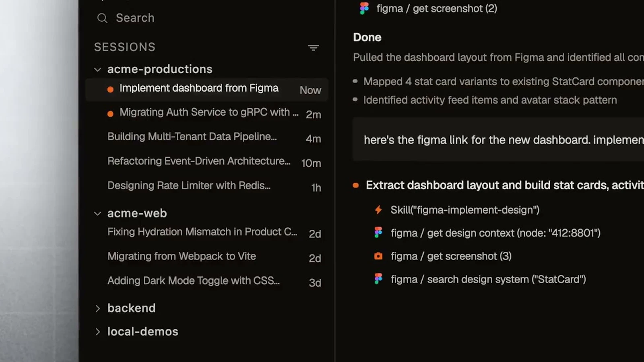Toggle status dot on Implement dashboard session

pos(110,89)
